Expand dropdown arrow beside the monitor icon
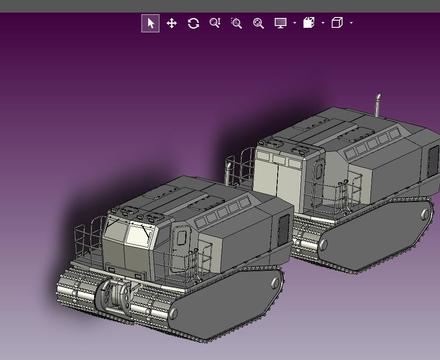This screenshot has height=360, width=440. (x=295, y=23)
